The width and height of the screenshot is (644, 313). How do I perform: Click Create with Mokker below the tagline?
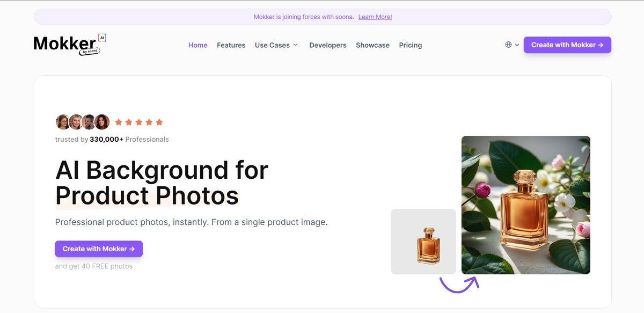pos(99,249)
